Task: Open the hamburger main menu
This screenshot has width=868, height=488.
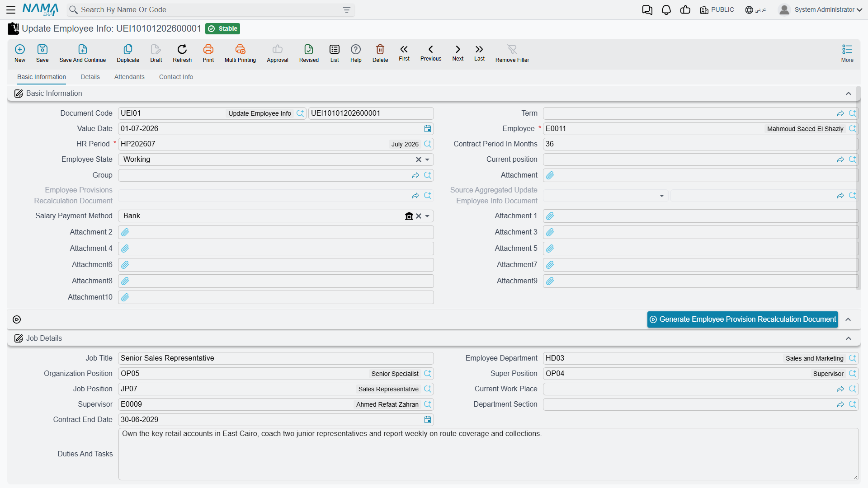Action: [11, 9]
